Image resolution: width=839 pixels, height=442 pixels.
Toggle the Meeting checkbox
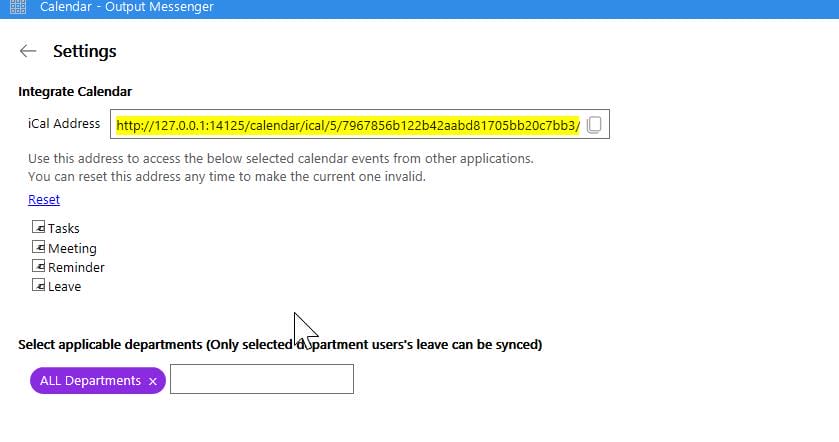(x=38, y=247)
